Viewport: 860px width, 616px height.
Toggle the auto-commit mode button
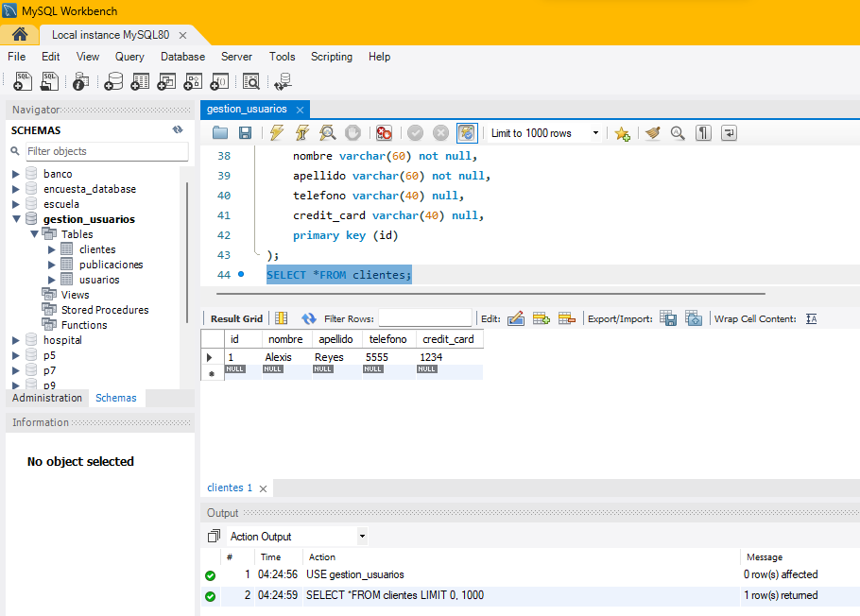pyautogui.click(x=467, y=133)
